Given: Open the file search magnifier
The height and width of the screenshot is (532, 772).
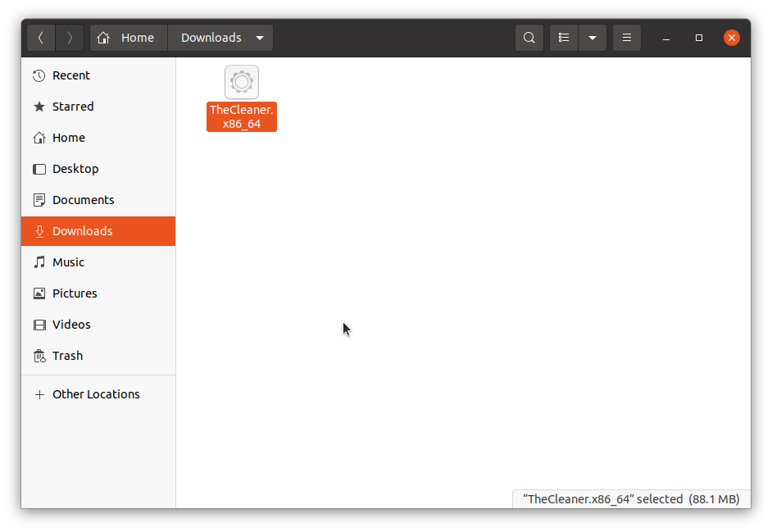Looking at the screenshot, I should pos(529,38).
